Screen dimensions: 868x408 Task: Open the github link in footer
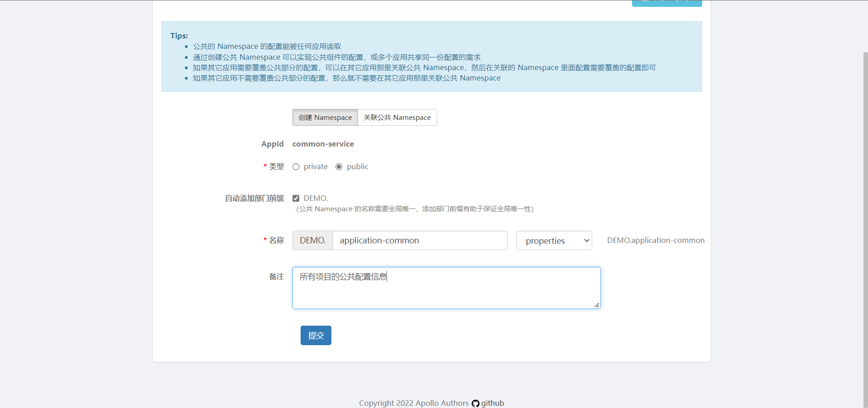(492, 403)
